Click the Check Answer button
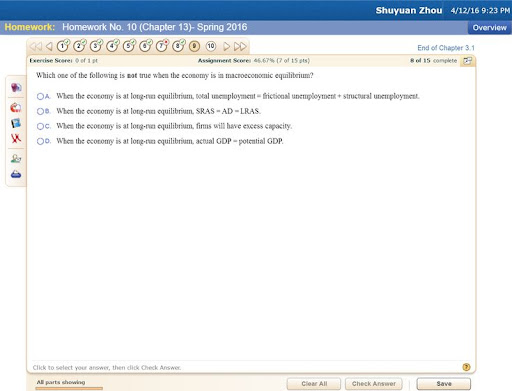Image resolution: width=512 pixels, height=391 pixels. pos(374,384)
